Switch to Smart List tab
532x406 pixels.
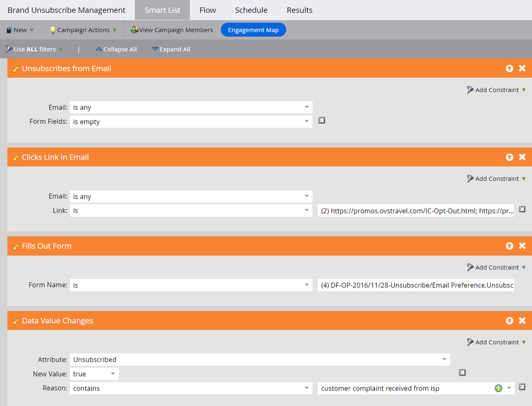(x=162, y=10)
